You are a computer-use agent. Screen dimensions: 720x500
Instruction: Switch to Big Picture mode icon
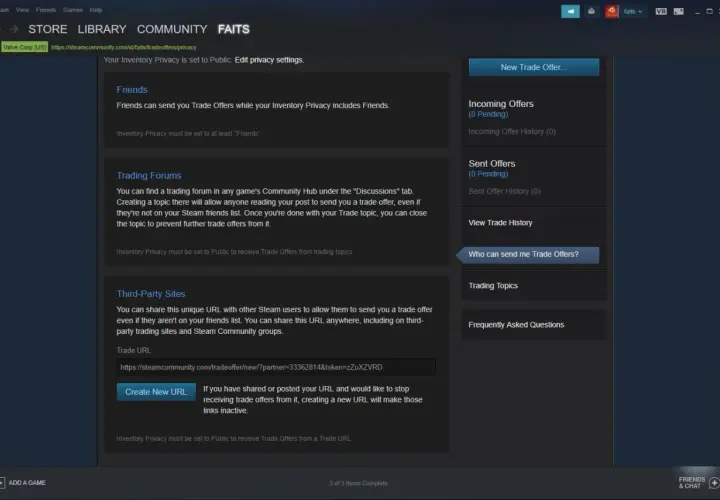(679, 11)
